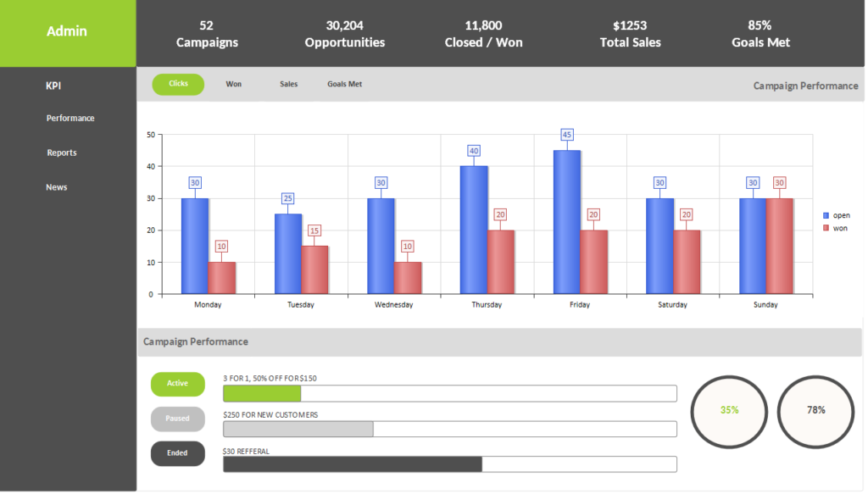Click the $250 new customers progress bar

449,429
